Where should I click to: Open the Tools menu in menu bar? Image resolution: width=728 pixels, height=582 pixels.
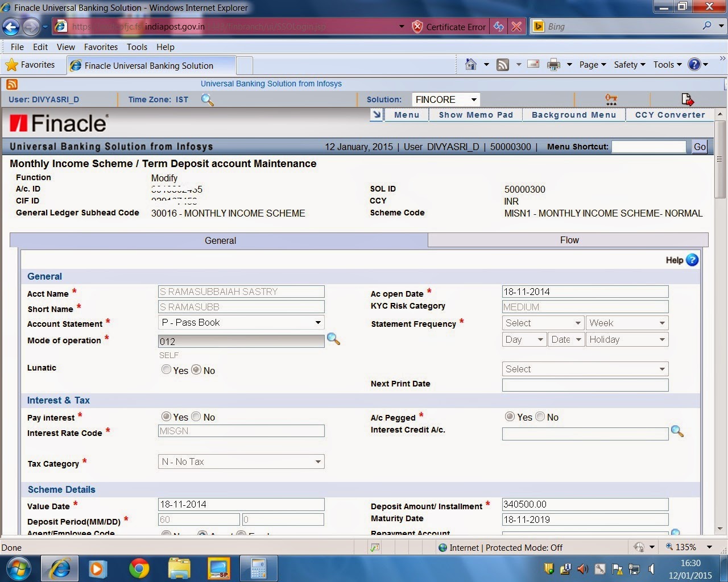[137, 47]
